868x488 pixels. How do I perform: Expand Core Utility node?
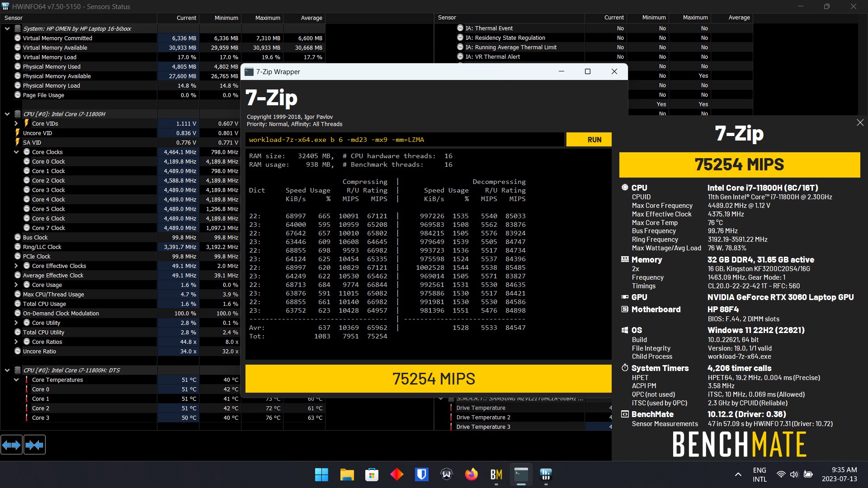pos(16,323)
